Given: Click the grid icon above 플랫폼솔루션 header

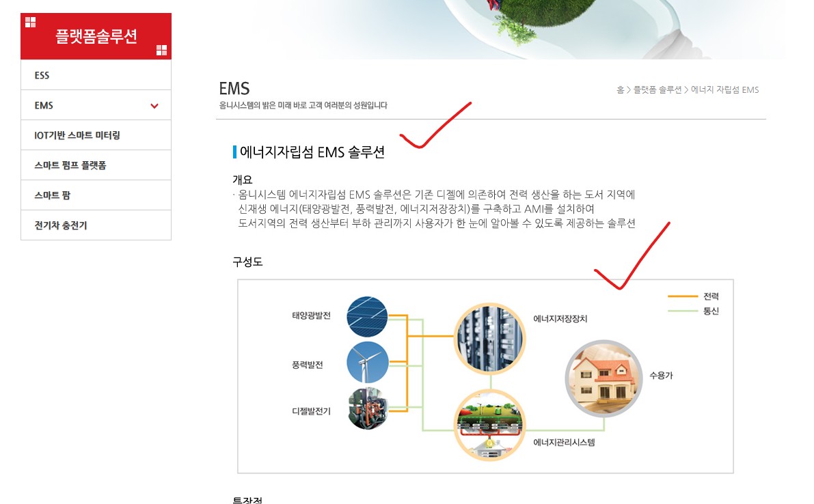Looking at the screenshot, I should pos(31,22).
